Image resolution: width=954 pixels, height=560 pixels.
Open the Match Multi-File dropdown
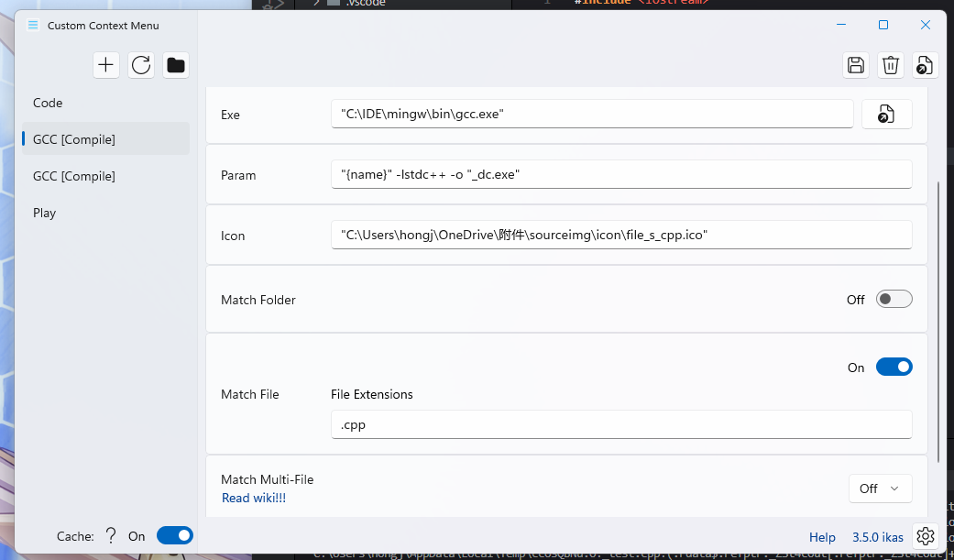coord(879,488)
